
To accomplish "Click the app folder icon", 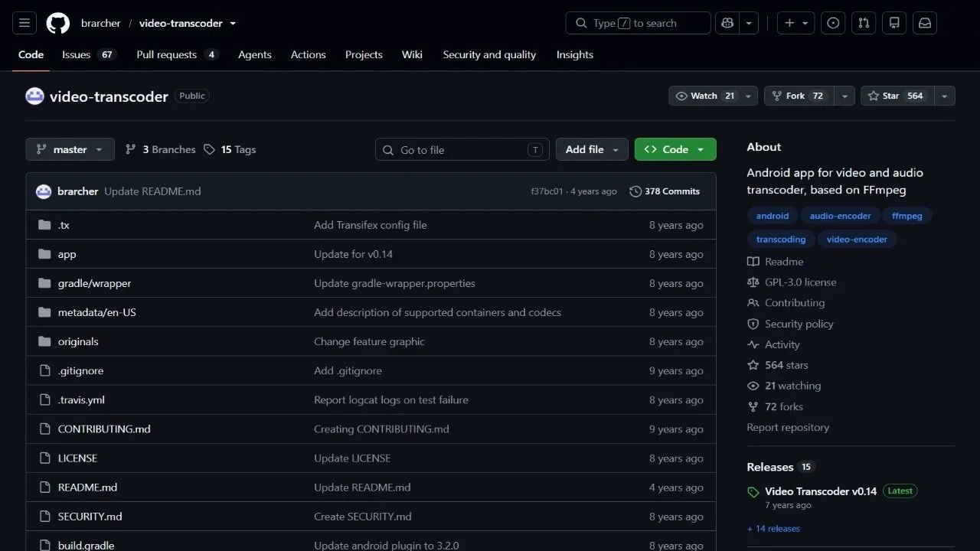I will 44,254.
